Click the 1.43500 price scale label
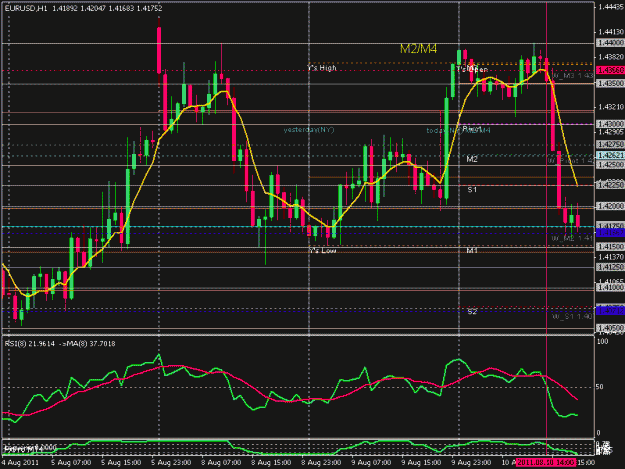This screenshot has height=469, width=625. point(610,84)
